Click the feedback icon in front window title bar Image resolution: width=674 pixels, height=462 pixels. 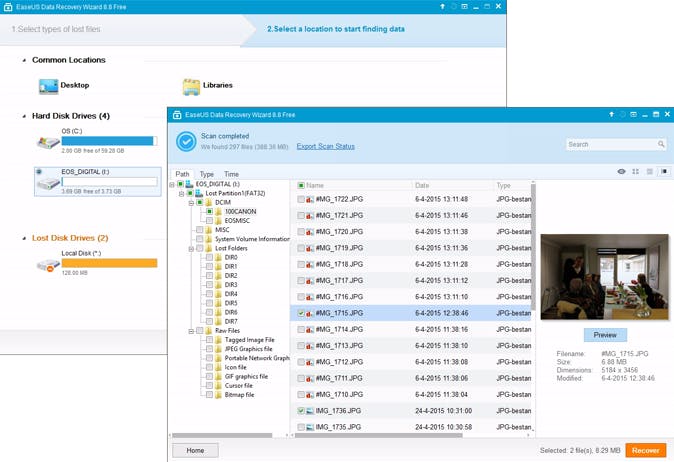[634, 114]
